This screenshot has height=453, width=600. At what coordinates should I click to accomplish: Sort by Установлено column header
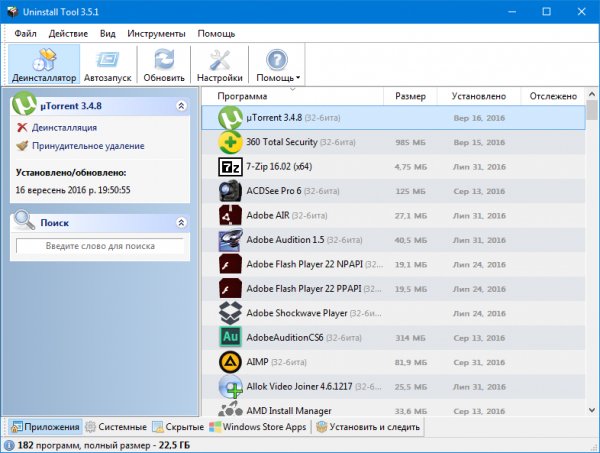pos(479,96)
